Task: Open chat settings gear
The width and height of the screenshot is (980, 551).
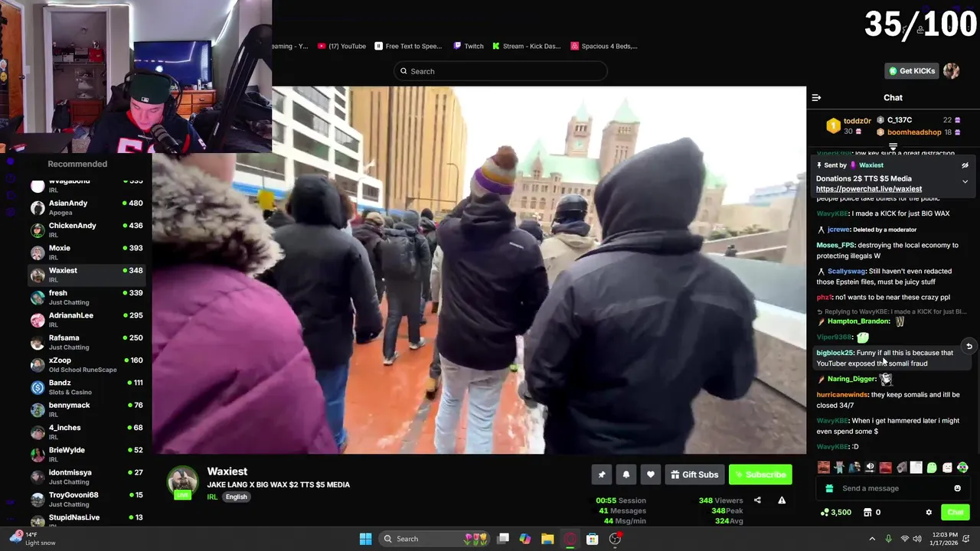Action: point(929,513)
